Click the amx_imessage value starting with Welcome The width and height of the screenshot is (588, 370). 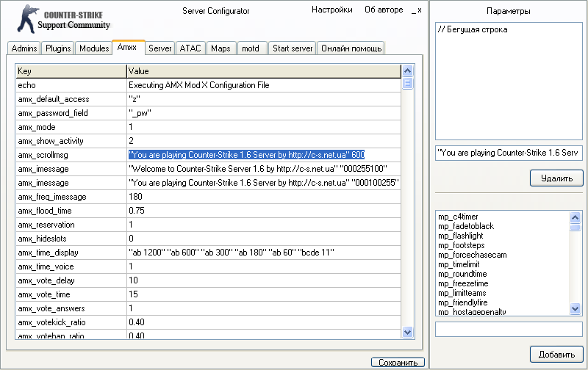[x=264, y=169]
